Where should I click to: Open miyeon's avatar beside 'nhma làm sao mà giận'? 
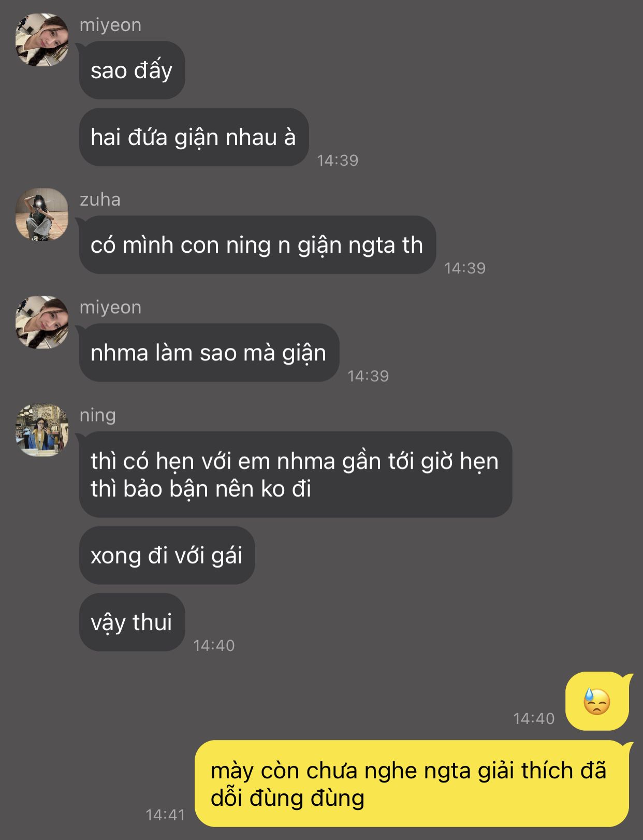coord(42,322)
